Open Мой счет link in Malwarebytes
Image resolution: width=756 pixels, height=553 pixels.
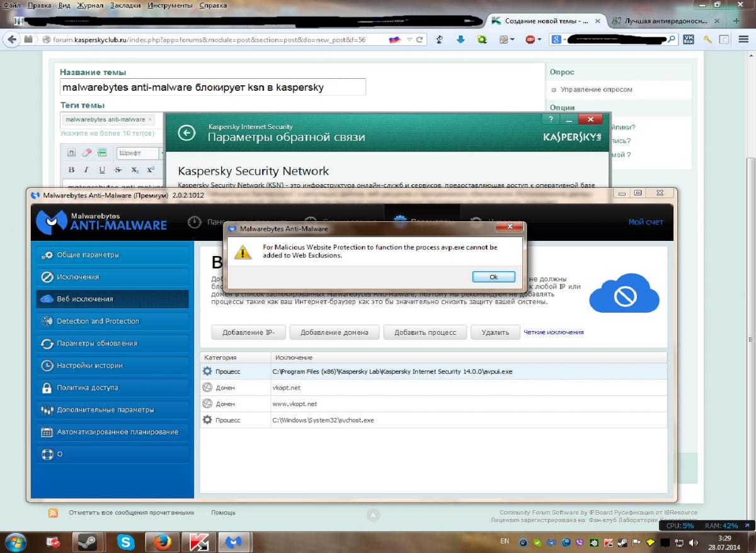coord(646,222)
